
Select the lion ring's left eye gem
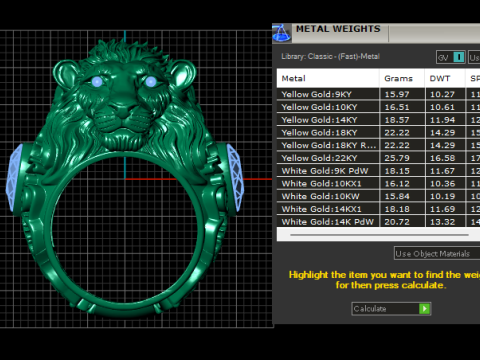[x=97, y=81]
